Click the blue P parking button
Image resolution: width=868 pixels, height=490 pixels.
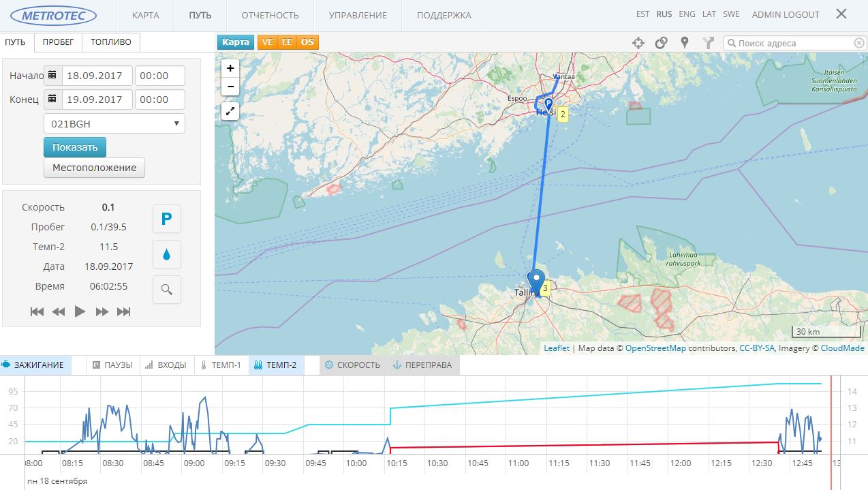[166, 219]
